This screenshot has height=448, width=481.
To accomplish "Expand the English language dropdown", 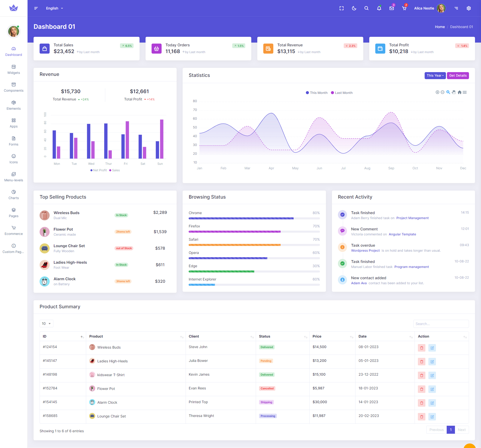I will click(x=54, y=8).
